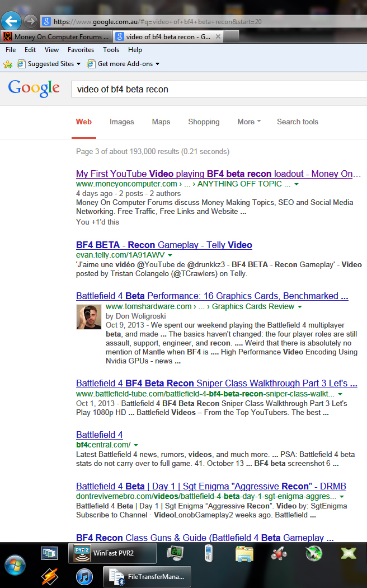This screenshot has height=588, width=367.
Task: Open the folder icon in the taskbar
Action: pos(244,553)
